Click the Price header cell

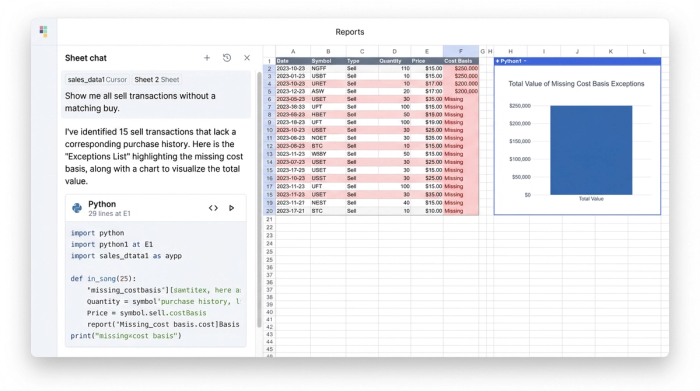coord(427,61)
